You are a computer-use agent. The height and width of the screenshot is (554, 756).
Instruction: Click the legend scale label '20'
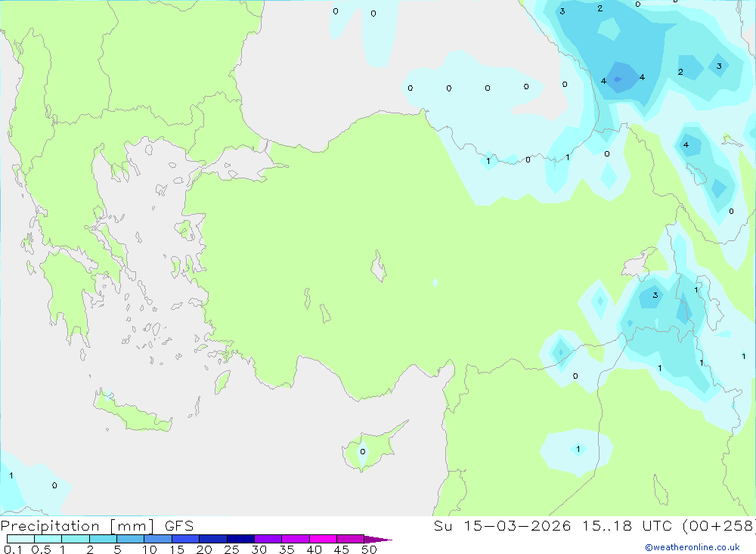click(204, 549)
